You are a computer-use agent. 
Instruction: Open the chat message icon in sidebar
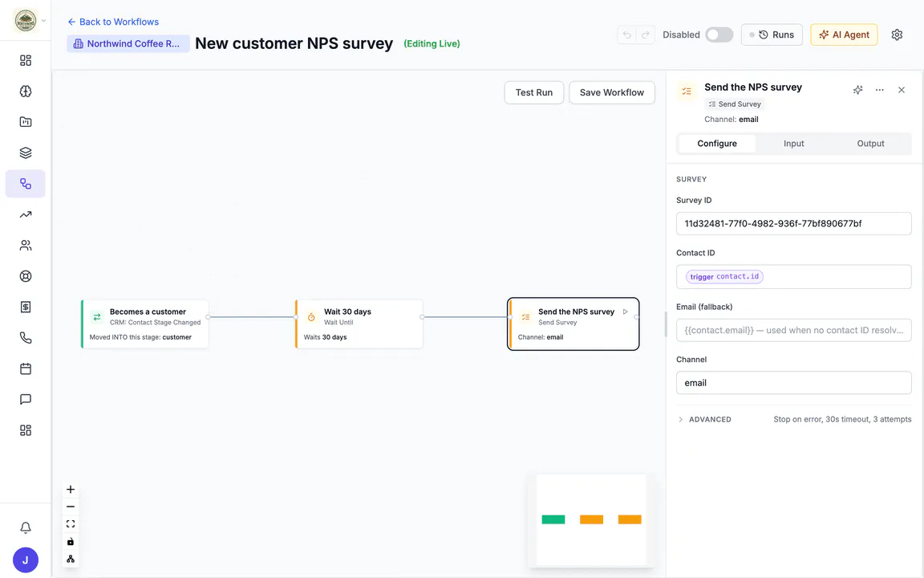pos(26,399)
